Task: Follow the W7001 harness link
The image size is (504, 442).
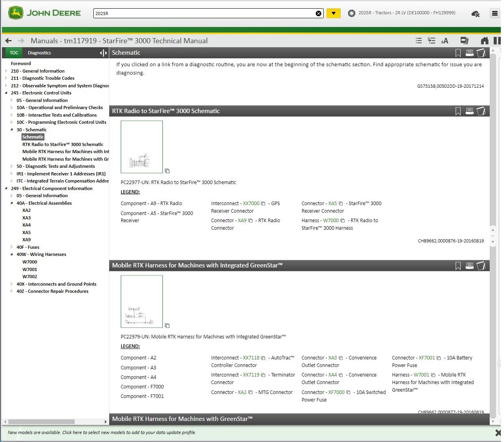Action: point(421,375)
